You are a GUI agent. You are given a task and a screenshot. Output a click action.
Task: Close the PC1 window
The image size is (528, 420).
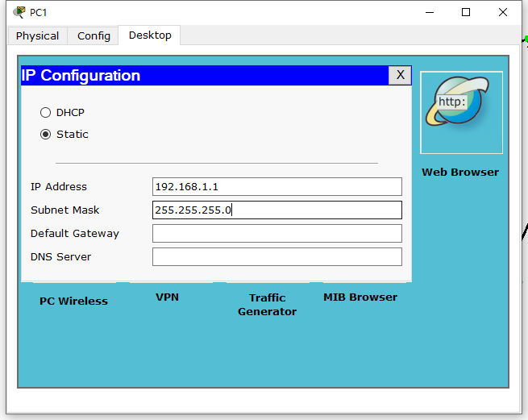pos(503,12)
